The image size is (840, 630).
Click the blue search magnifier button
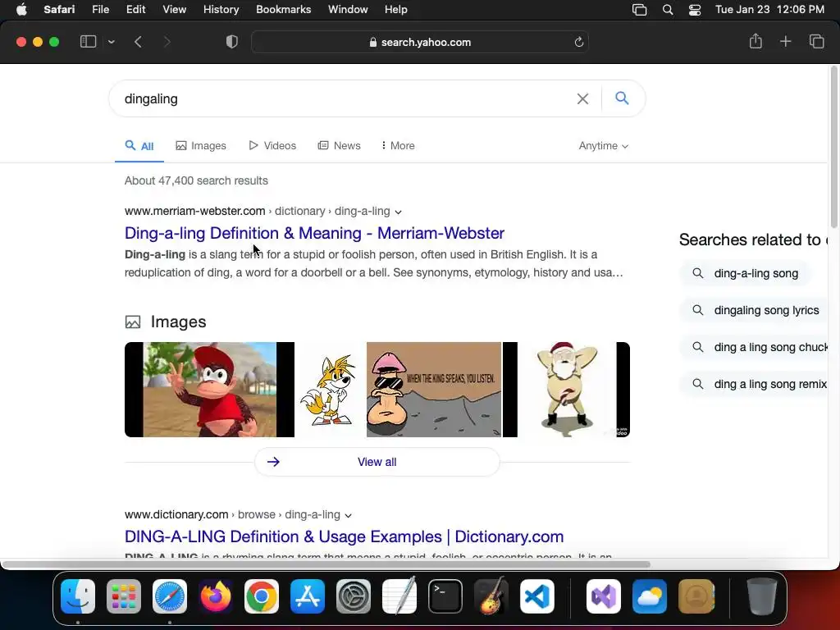622,98
